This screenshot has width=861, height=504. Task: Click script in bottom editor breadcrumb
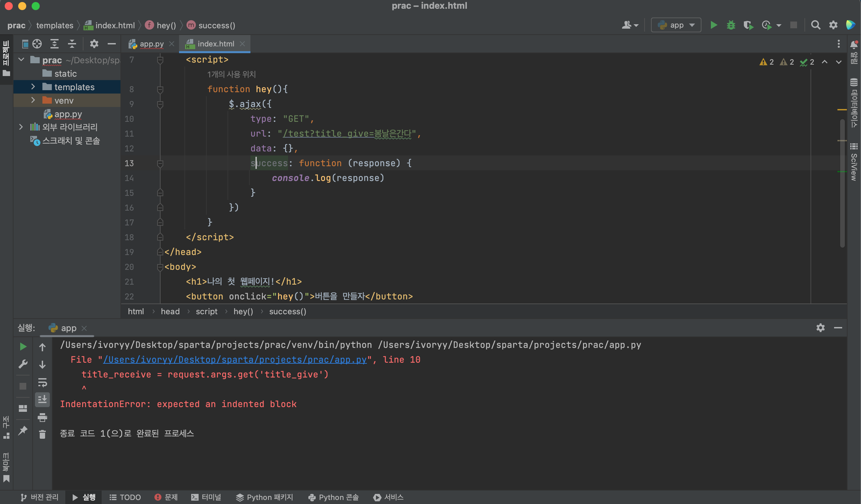pos(206,312)
